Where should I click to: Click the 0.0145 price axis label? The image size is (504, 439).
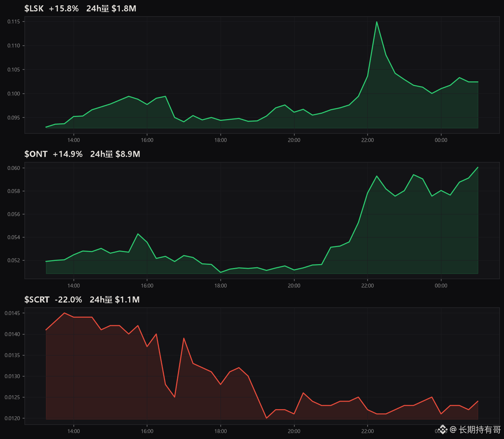click(x=13, y=313)
